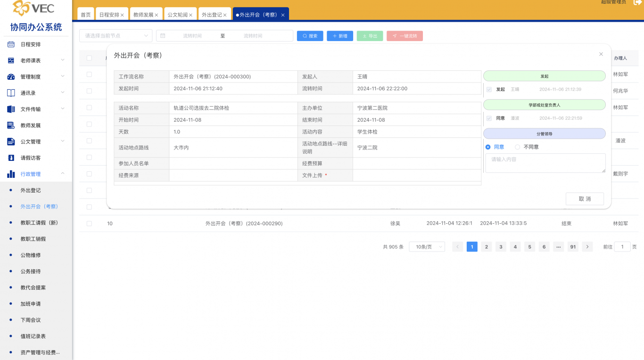Close the 外出登记 tab with its x
Viewport: 644px width, 360px height.
(225, 15)
